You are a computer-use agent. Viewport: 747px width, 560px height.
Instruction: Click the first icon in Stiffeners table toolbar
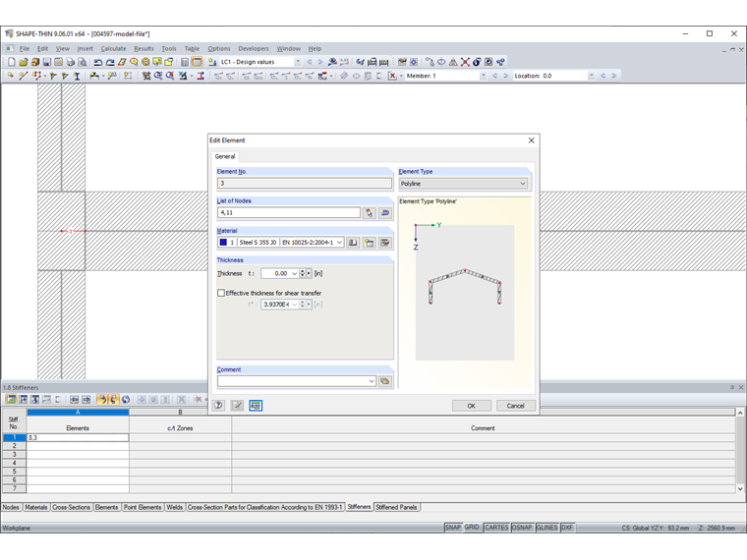click(x=11, y=400)
